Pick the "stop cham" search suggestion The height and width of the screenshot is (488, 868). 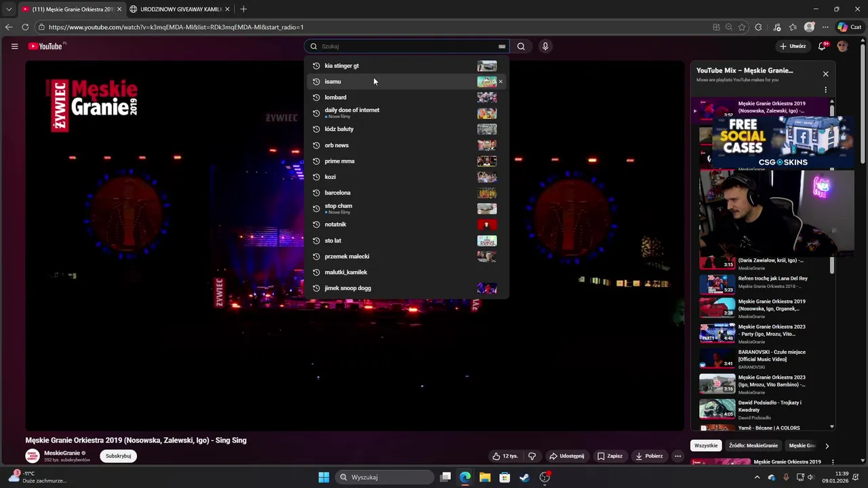407,208
